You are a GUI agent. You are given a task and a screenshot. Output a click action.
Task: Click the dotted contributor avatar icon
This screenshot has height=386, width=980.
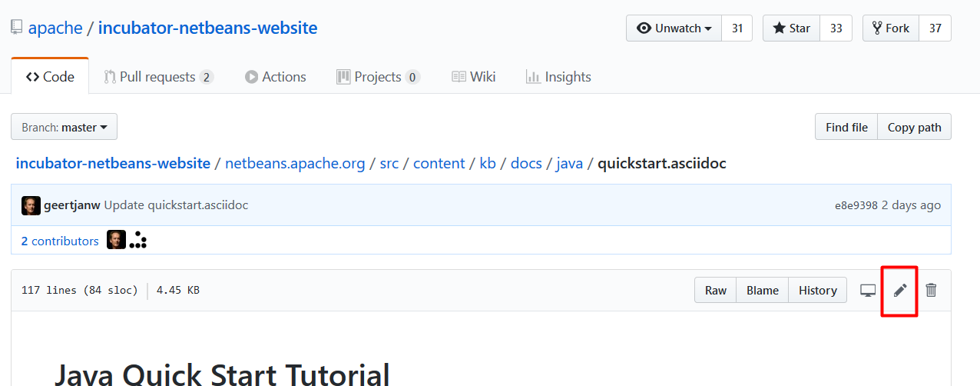pyautogui.click(x=137, y=241)
